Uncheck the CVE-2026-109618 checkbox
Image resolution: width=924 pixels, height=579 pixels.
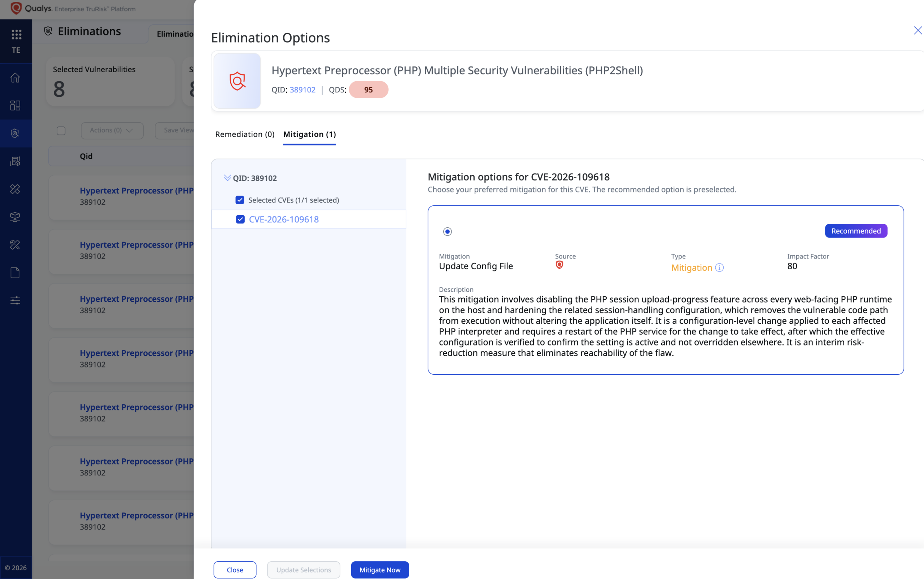[240, 219]
